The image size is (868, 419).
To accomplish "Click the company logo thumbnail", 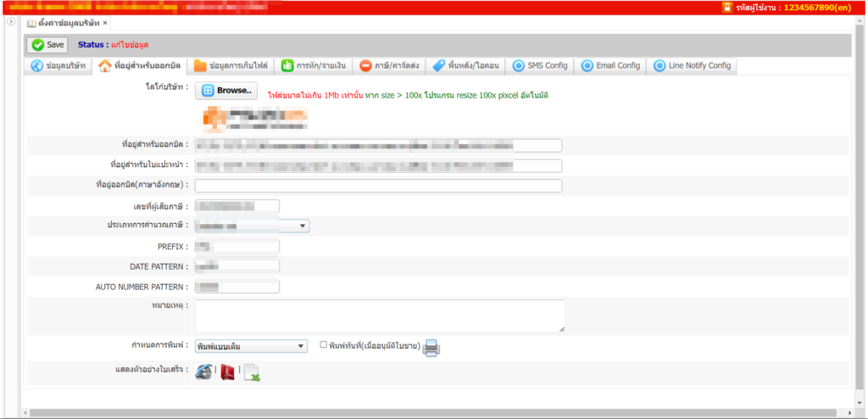I will 254,118.
